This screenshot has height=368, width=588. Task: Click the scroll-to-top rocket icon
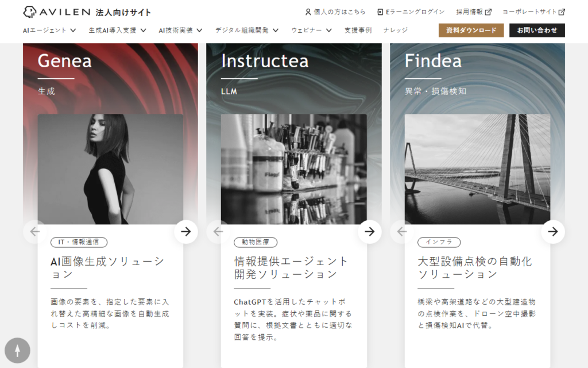[x=17, y=350]
